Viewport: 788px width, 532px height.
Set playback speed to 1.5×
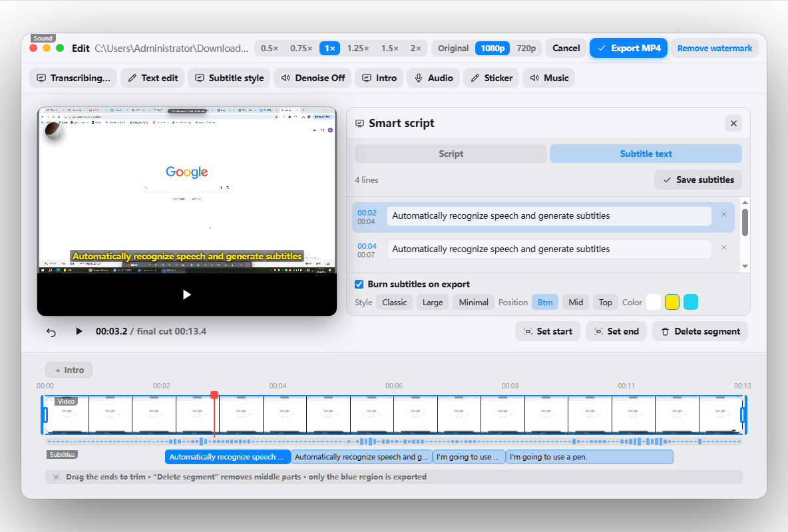point(389,49)
